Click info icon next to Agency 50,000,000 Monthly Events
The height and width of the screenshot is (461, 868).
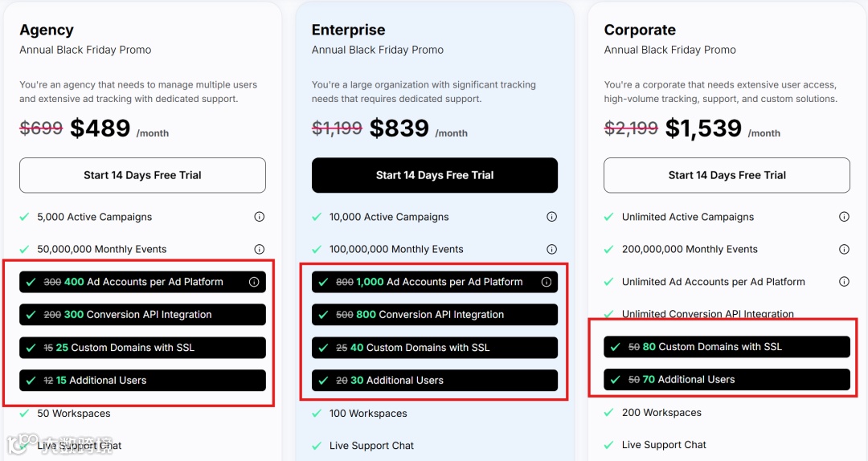click(x=259, y=249)
